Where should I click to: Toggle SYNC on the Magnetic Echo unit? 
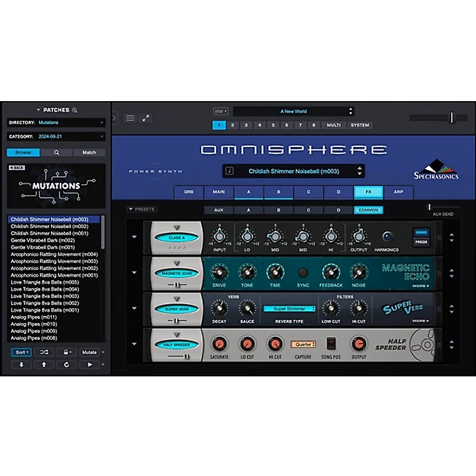(x=303, y=273)
